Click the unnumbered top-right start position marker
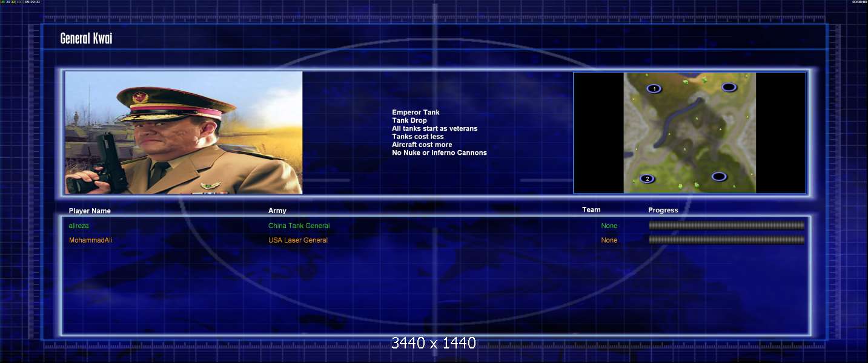868x363 pixels. pyautogui.click(x=729, y=87)
